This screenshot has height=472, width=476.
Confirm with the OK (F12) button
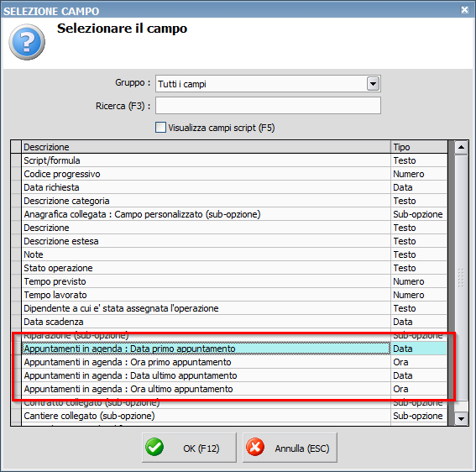[x=189, y=448]
